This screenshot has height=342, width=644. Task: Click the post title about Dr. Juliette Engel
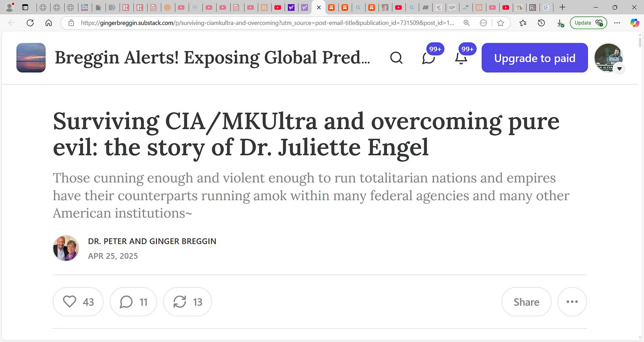click(306, 134)
